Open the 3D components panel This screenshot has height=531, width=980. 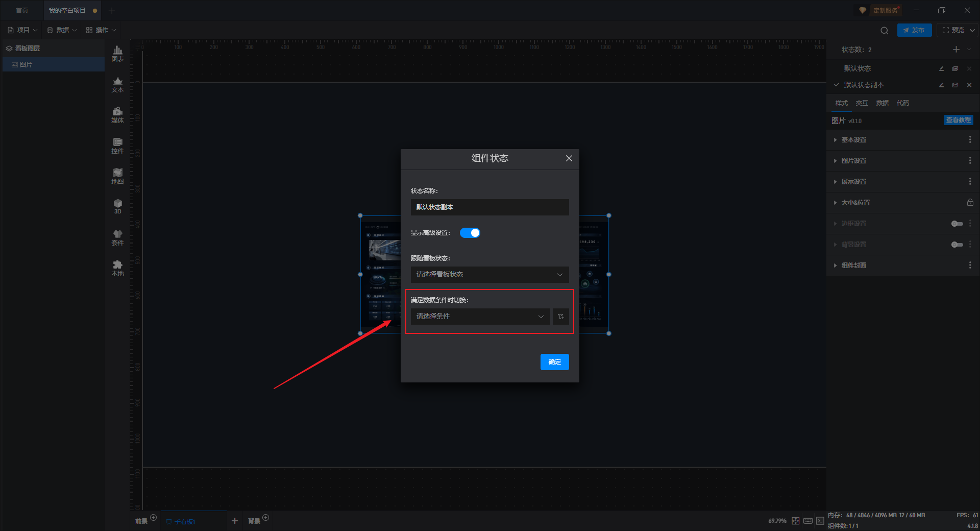pos(117,206)
